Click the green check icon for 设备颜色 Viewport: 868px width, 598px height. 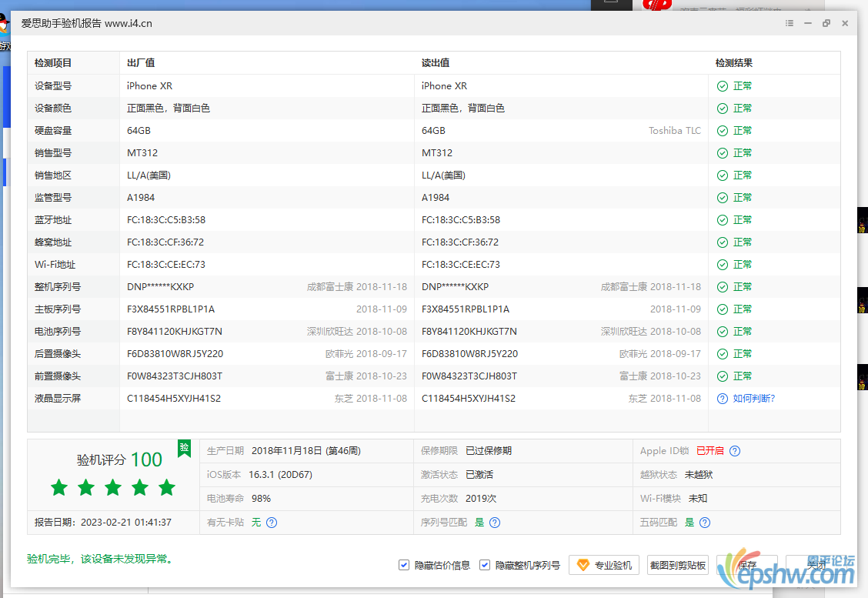click(723, 109)
